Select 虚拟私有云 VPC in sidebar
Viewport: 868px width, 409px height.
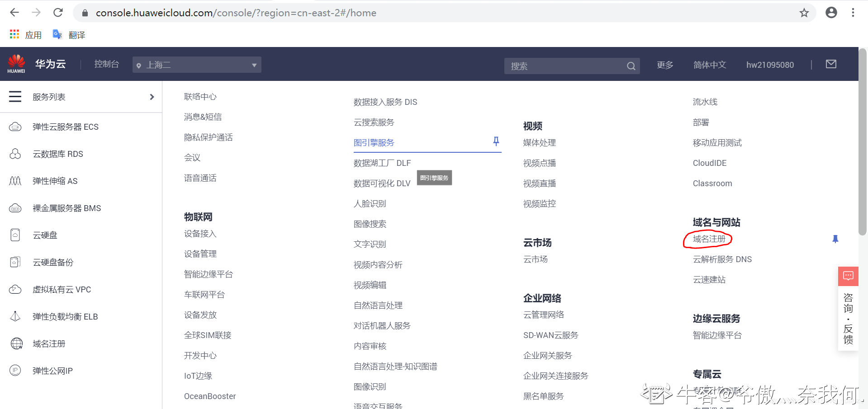coord(62,290)
